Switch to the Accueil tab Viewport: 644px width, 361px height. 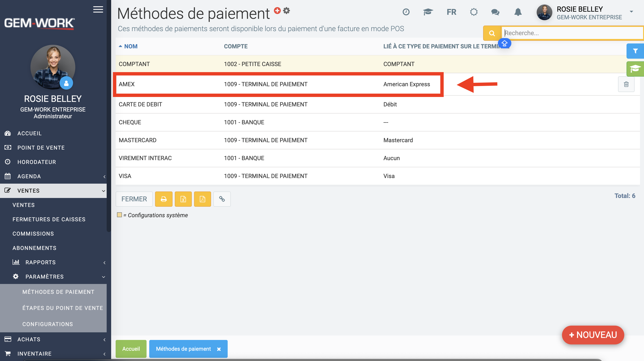(x=131, y=349)
